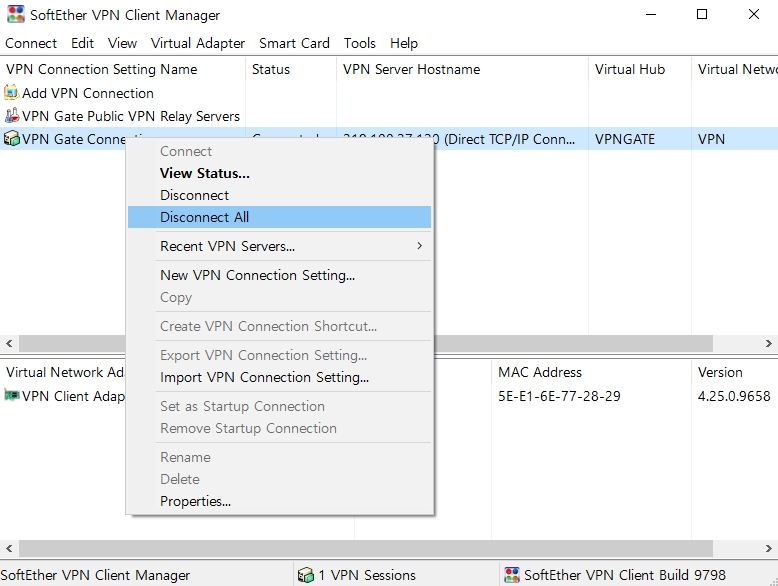This screenshot has height=586, width=778.
Task: Click the Delete context menu entry
Action: 279,479
